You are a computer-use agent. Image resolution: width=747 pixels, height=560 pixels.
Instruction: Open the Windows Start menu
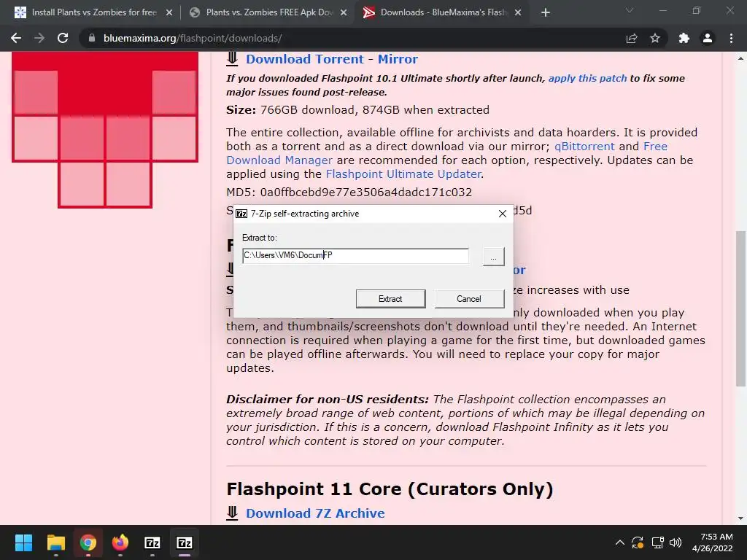[x=23, y=542]
